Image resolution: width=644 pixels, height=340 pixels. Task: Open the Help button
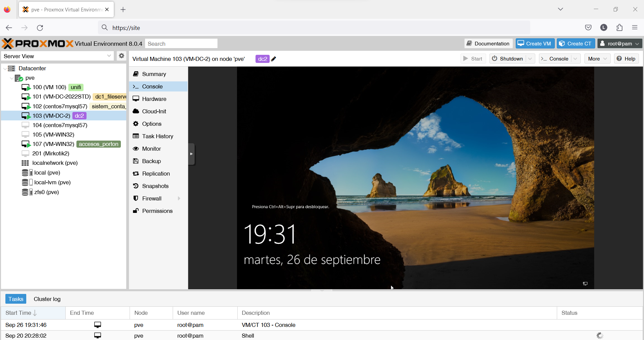[626, 59]
